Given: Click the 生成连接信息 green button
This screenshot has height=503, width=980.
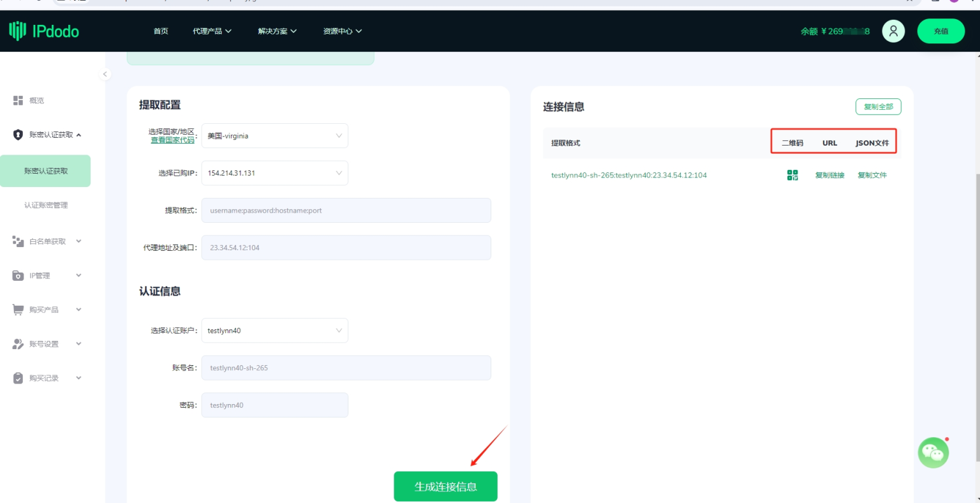Looking at the screenshot, I should point(445,486).
